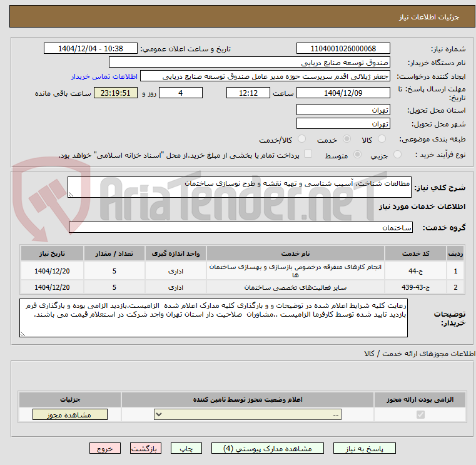Click the service code ج-43-439 cell
Image resolution: width=476 pixels, height=465 pixels.
coord(415,287)
